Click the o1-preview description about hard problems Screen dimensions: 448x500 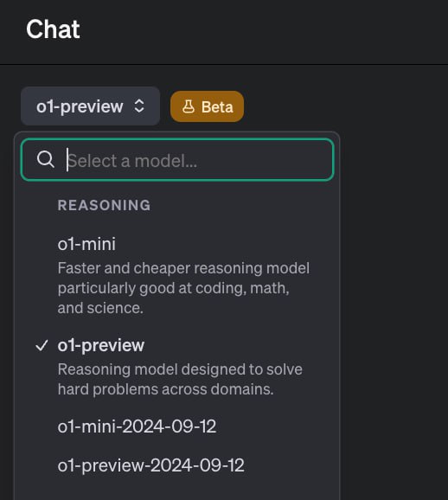(180, 380)
